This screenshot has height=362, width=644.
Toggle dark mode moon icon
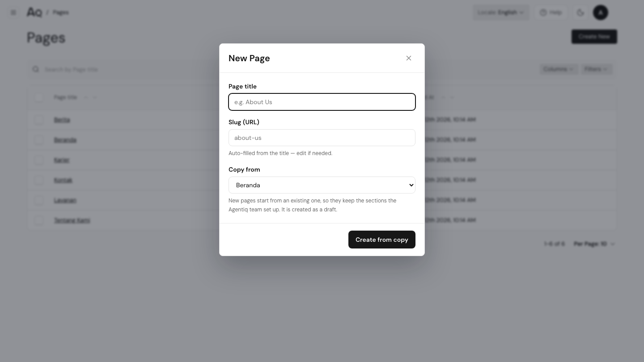pyautogui.click(x=580, y=13)
